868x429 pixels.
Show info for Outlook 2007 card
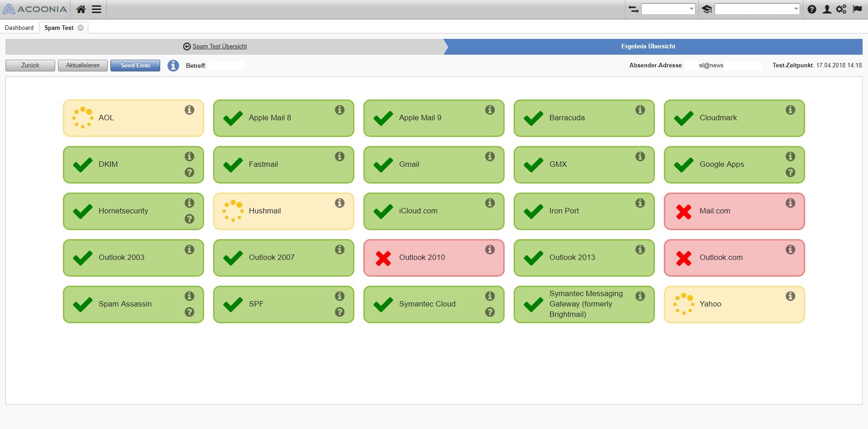(x=340, y=250)
